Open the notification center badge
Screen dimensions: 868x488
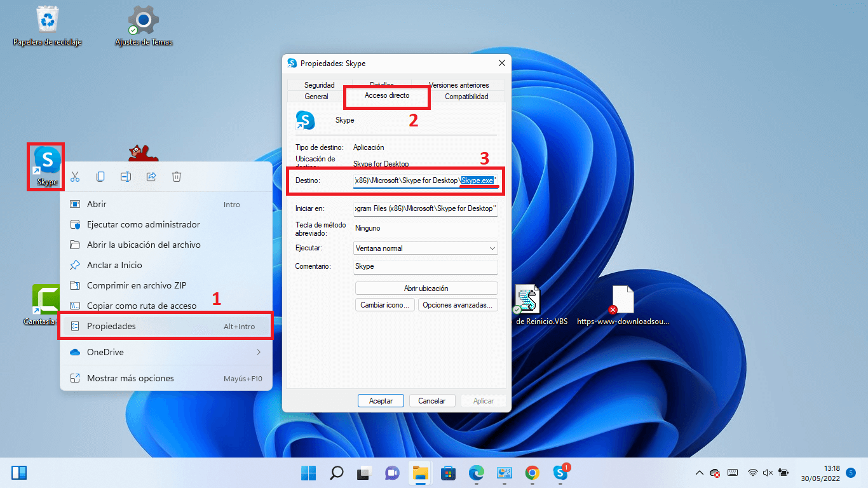tap(851, 473)
